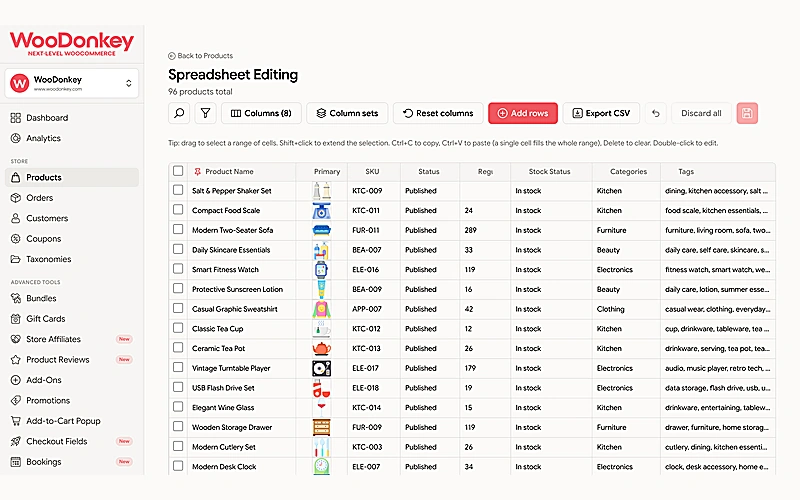Open Dashboard from sidebar
The image size is (800, 500).
coord(72,118)
